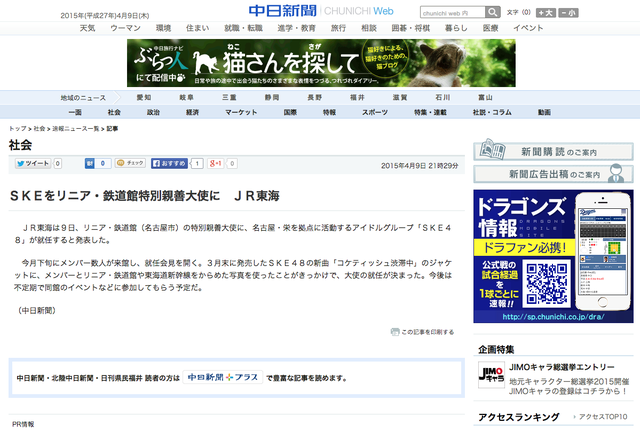This screenshot has height=431, width=640.
Task: Open the 就職・転職 menu item
Action: click(x=243, y=28)
